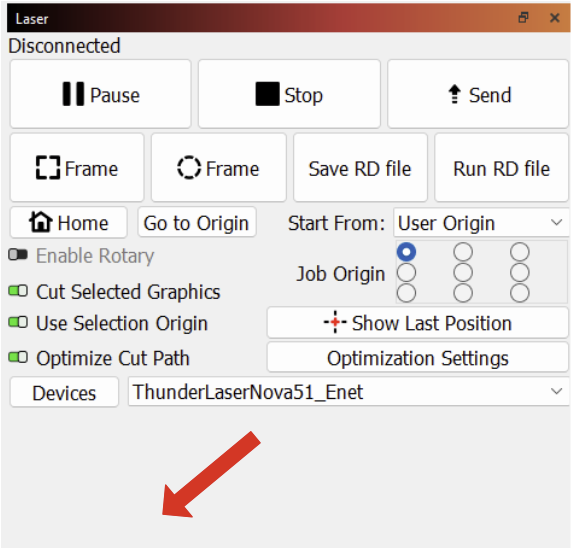
Task: Click Save RD file button
Action: (360, 168)
